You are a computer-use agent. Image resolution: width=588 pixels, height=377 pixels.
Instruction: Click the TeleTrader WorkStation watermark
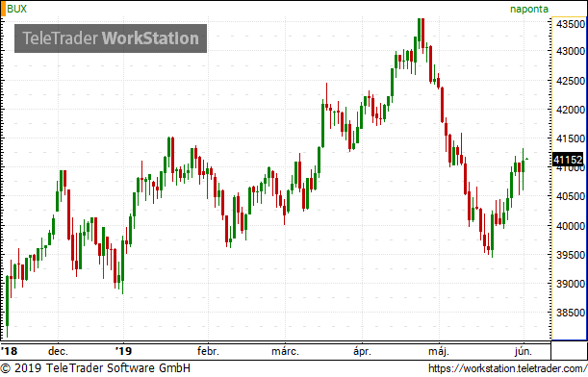(x=111, y=38)
